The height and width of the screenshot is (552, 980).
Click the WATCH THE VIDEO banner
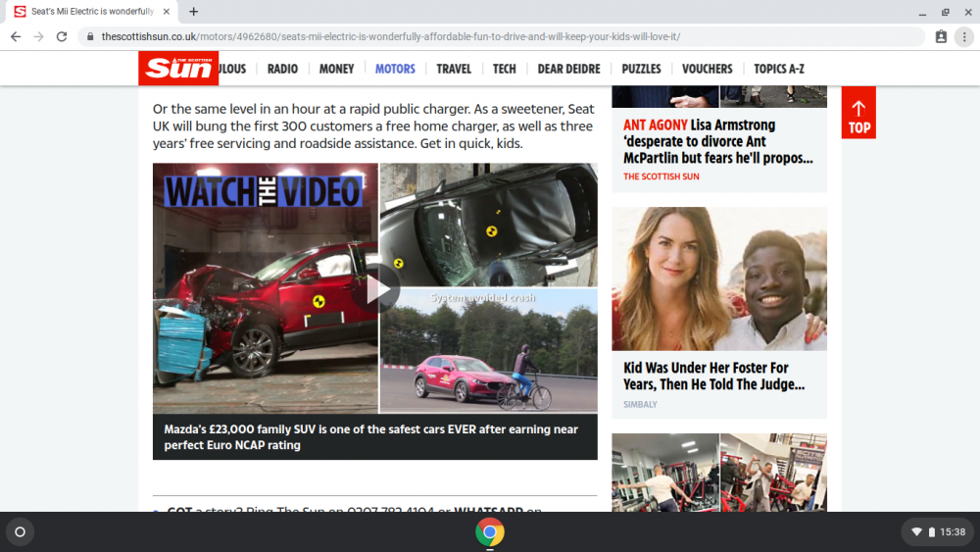[x=263, y=191]
